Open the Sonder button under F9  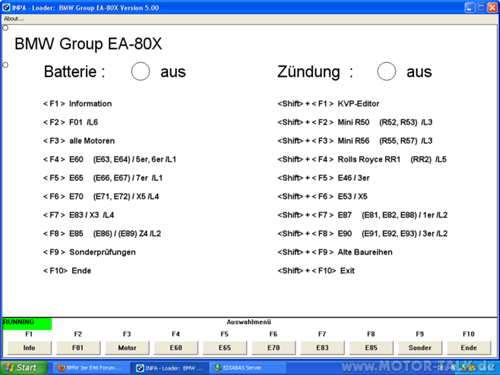(420, 348)
